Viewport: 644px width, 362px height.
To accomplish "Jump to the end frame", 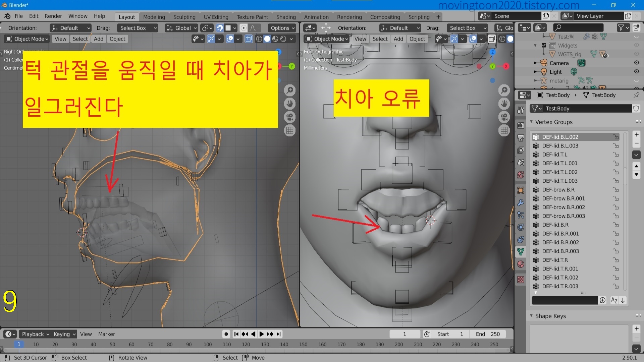I will pyautogui.click(x=279, y=334).
